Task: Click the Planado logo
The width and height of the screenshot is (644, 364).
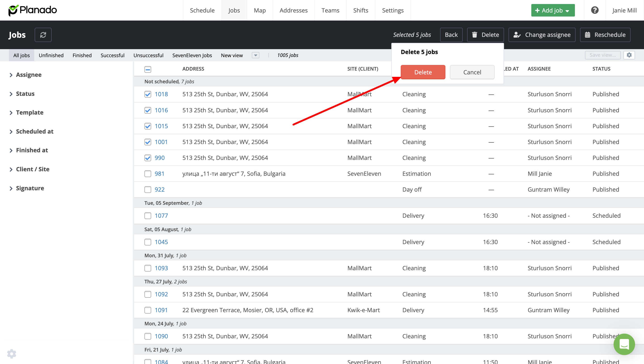Action: pyautogui.click(x=33, y=10)
